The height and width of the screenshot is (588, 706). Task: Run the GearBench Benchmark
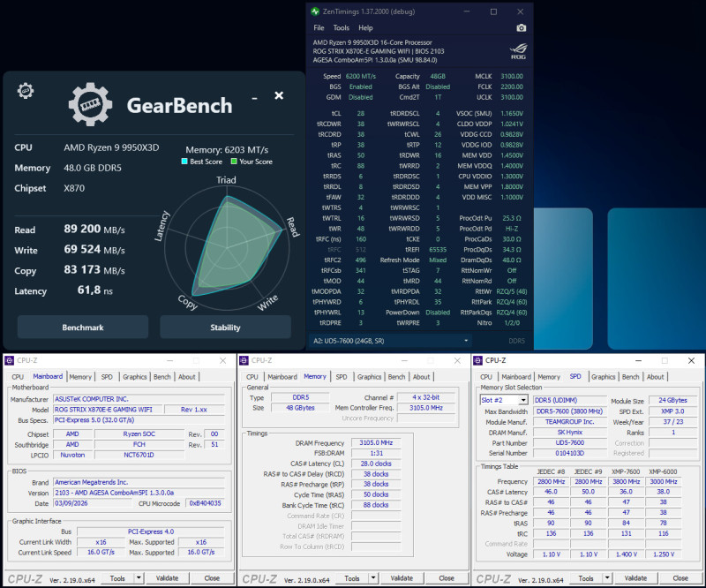[83, 328]
